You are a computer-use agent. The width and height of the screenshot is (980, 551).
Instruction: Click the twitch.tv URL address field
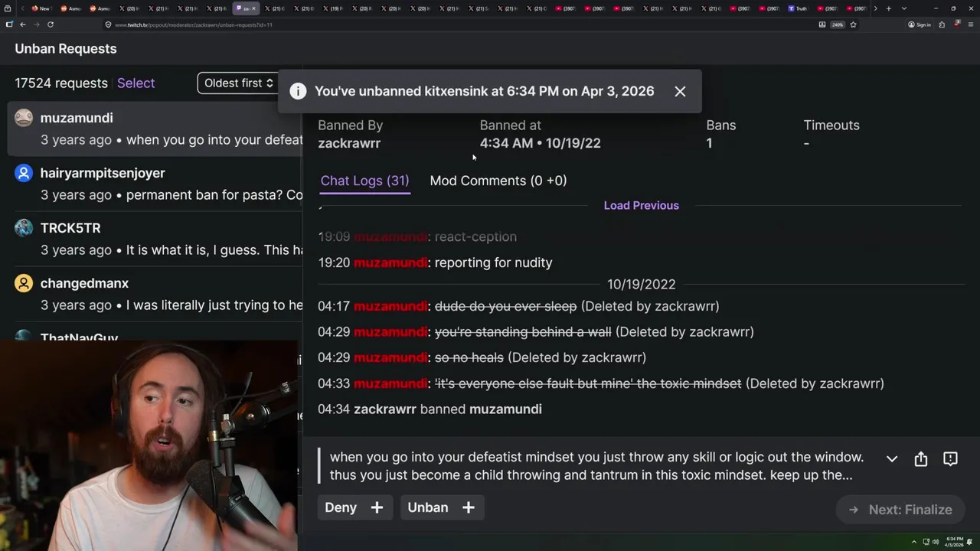459,24
